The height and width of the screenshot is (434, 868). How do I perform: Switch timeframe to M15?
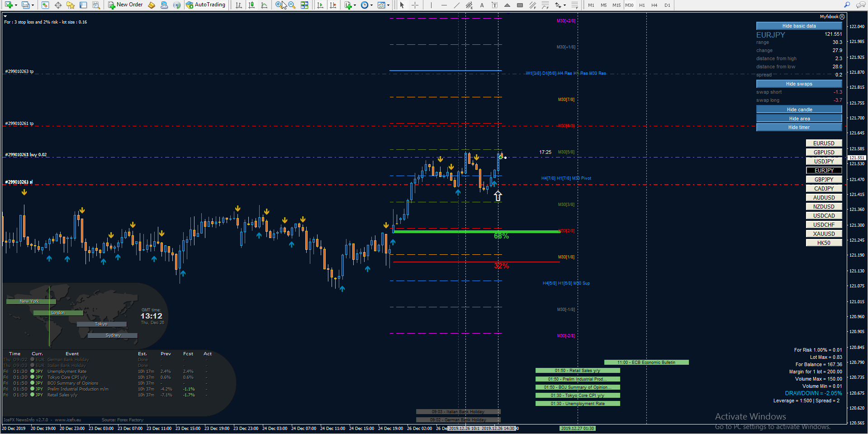click(617, 5)
